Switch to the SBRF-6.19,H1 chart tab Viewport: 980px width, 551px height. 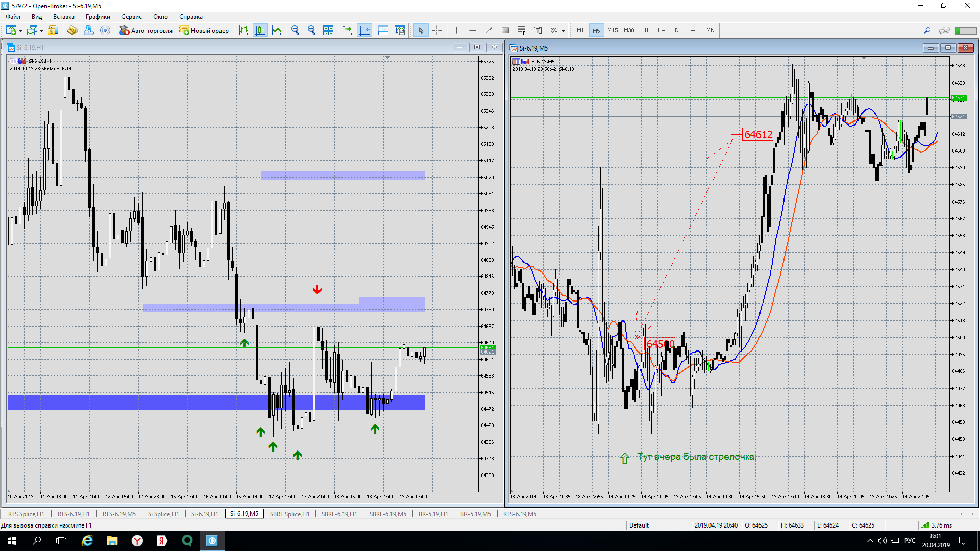339,514
